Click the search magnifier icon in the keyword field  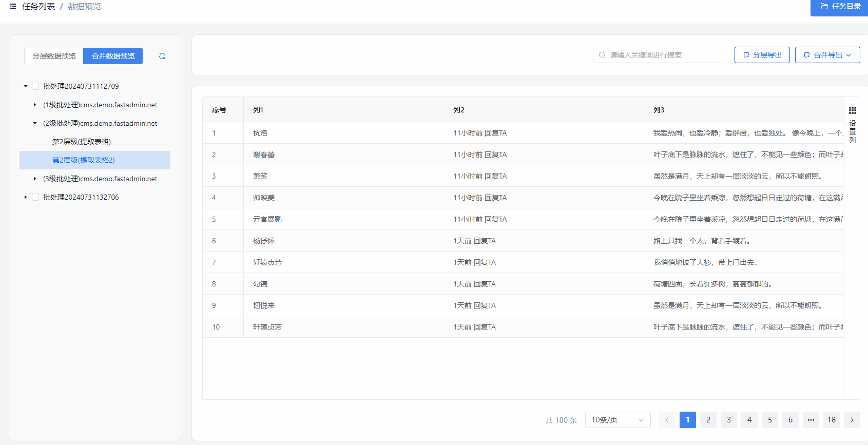pos(602,55)
